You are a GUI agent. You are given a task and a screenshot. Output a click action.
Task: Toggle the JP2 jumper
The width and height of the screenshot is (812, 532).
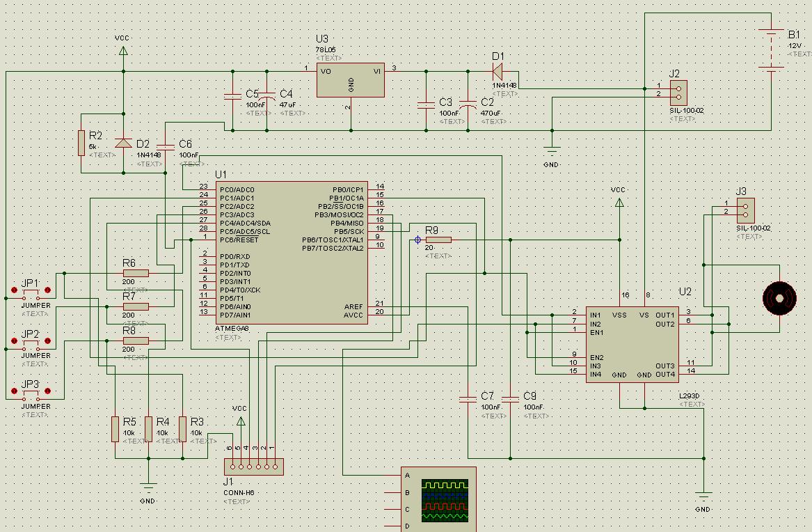pos(31,341)
